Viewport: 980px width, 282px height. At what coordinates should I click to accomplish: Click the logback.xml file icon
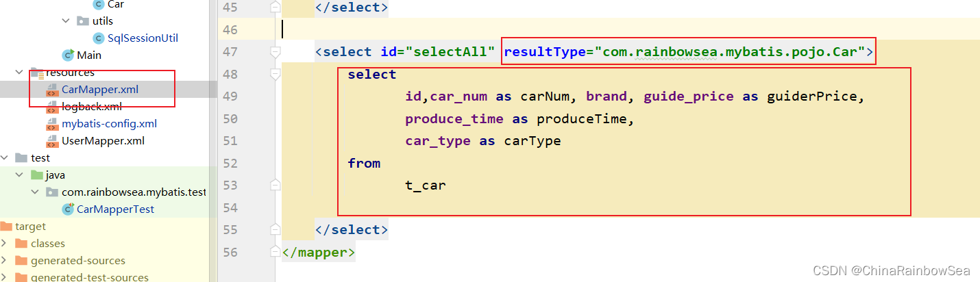tap(51, 107)
